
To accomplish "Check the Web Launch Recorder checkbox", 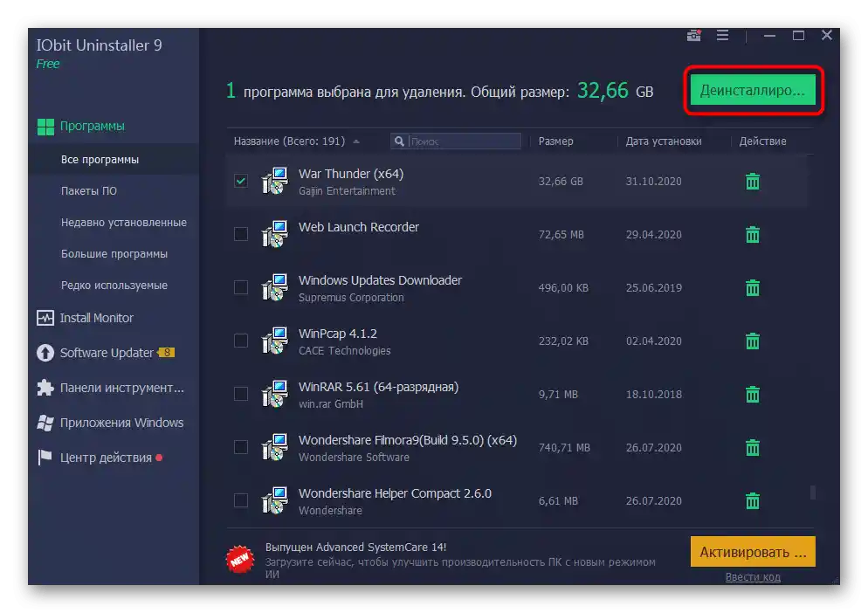I will tap(241, 234).
